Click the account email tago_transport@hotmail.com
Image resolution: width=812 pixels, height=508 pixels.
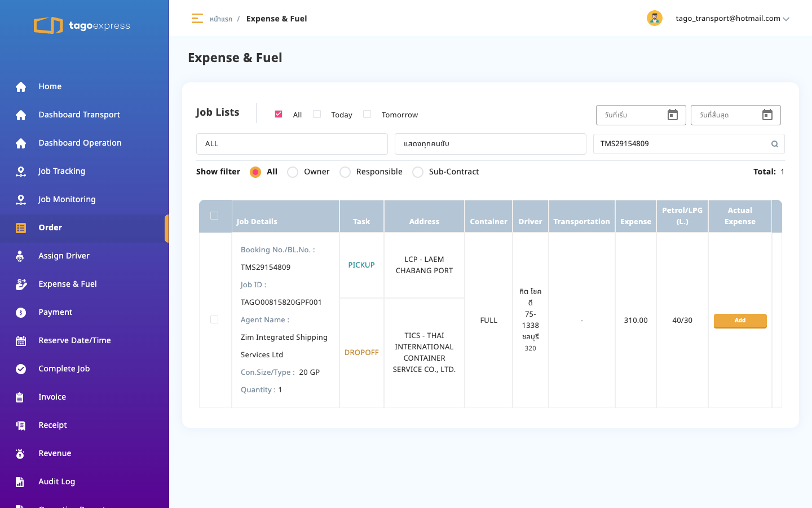click(x=728, y=19)
